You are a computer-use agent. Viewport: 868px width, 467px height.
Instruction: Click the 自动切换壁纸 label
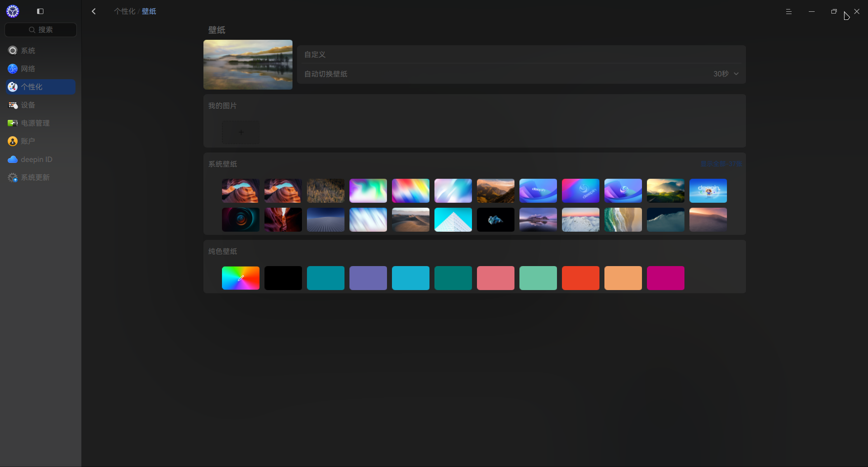325,74
